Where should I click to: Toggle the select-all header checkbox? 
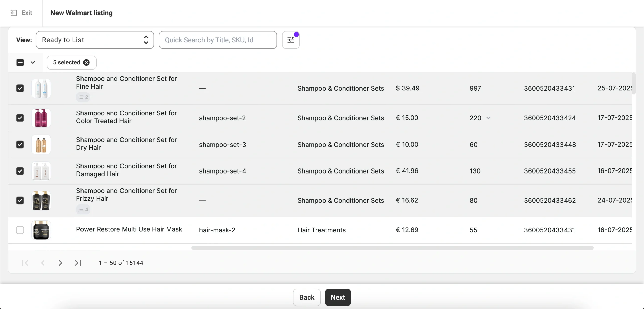click(20, 62)
